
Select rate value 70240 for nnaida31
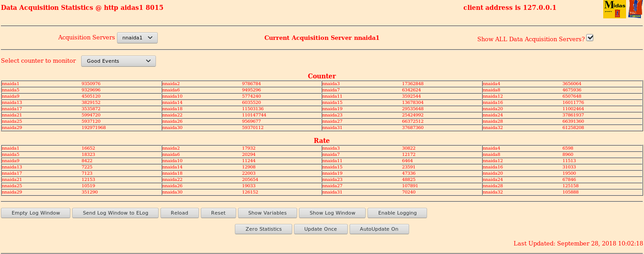pyautogui.click(x=409, y=192)
